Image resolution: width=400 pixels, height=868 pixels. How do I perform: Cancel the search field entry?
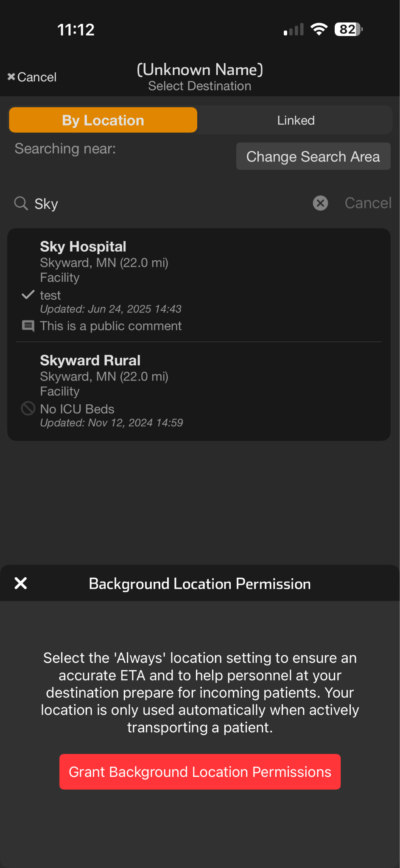(x=368, y=203)
